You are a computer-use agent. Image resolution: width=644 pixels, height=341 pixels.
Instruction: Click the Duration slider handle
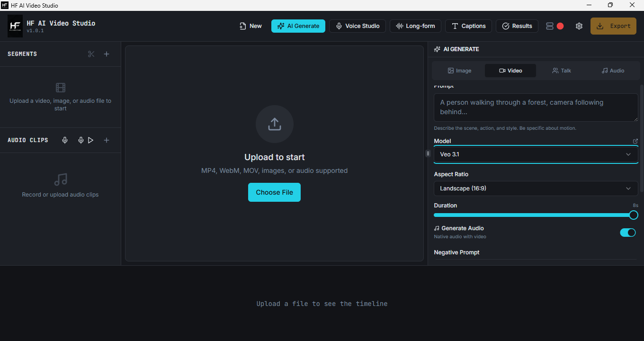[634, 215]
